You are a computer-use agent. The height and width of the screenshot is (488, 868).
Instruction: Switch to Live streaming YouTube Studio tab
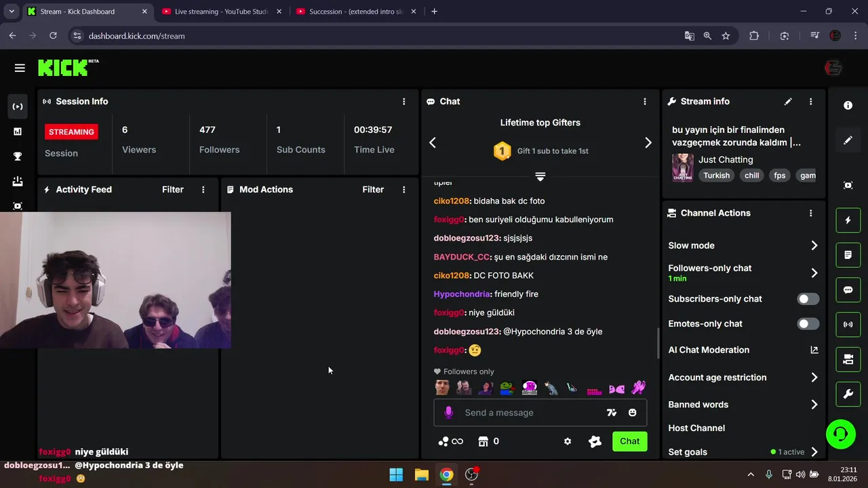click(x=222, y=12)
